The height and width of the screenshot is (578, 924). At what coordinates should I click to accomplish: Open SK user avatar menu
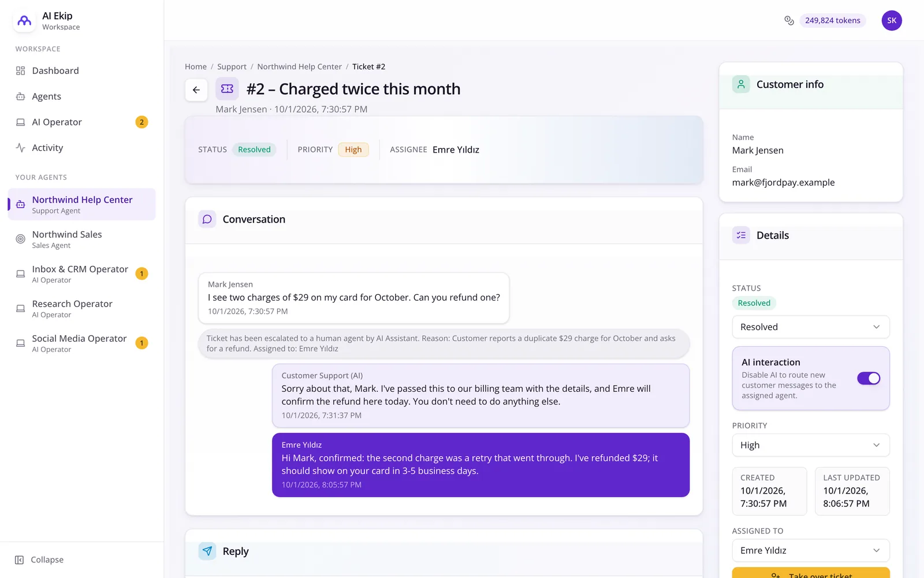(892, 20)
